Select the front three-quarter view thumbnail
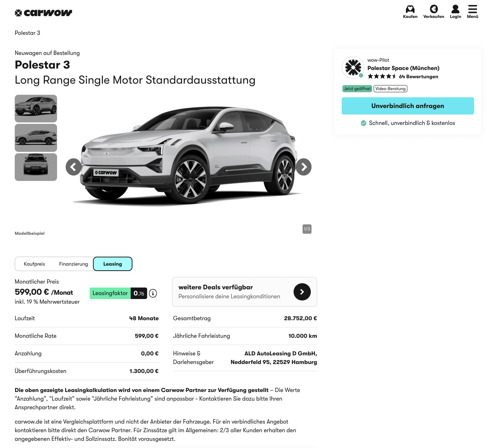 (36, 108)
